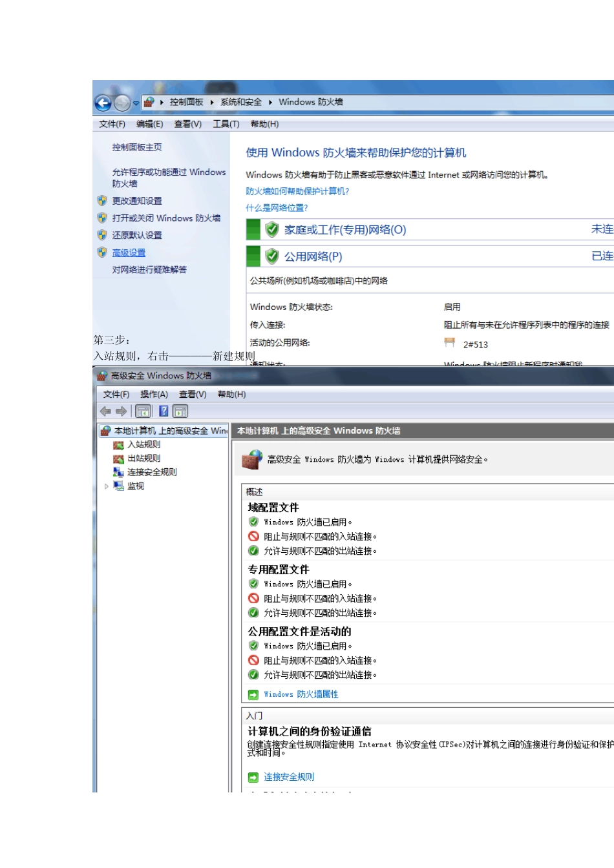This screenshot has height=868, width=614.
Task: Click forward arrow in advanced firewall toolbar
Action: tap(121, 411)
